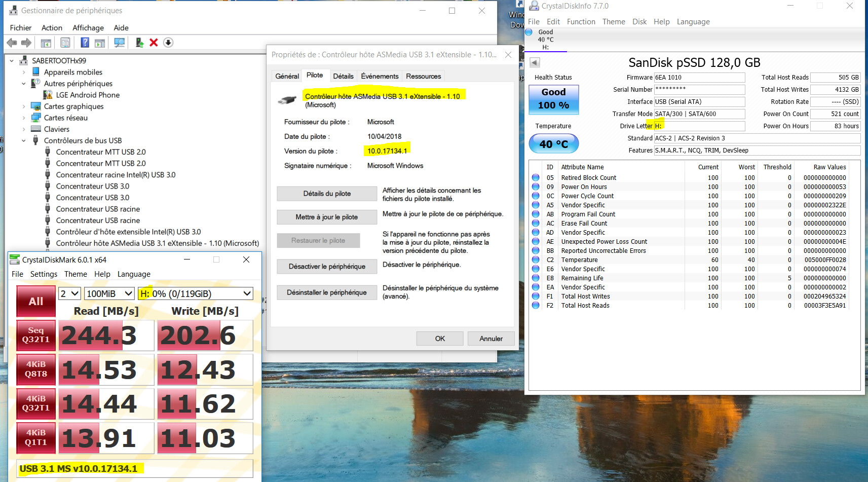Viewport: 868px width, 482px height.
Task: Select Concentrateur racine Intel(R) USB 3.0 item
Action: tap(116, 175)
